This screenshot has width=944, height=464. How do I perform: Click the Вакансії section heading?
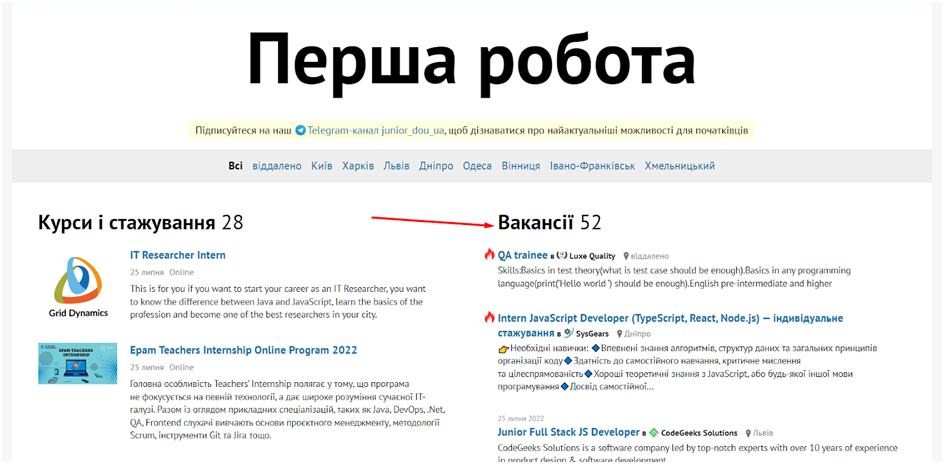[x=535, y=222]
